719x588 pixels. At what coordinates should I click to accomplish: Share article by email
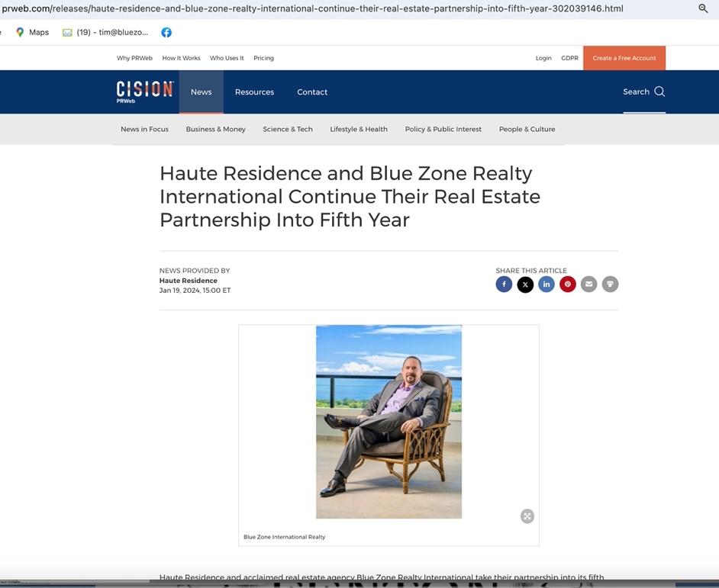click(588, 284)
